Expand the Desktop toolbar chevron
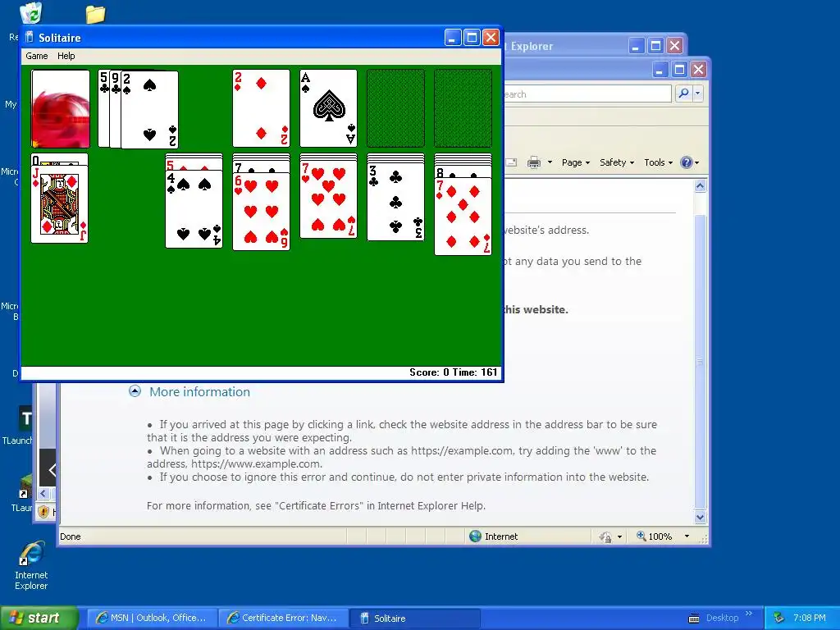This screenshot has width=840, height=630. click(x=749, y=614)
